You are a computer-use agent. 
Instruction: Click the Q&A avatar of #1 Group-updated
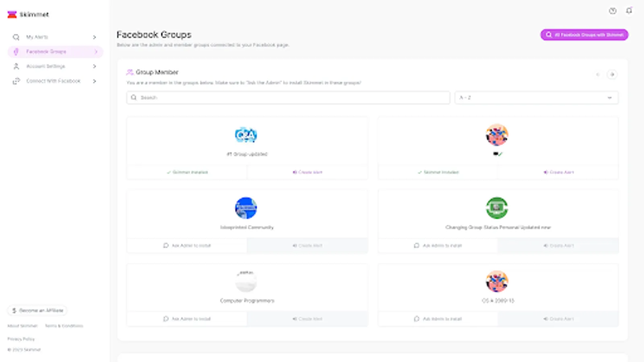246,135
